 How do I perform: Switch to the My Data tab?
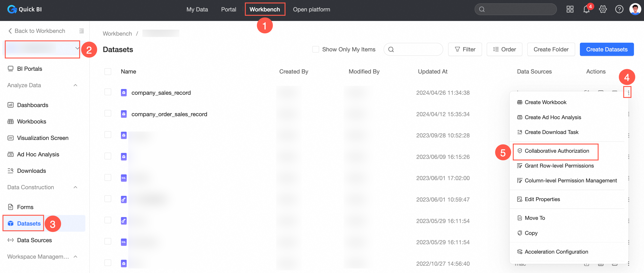pos(197,10)
